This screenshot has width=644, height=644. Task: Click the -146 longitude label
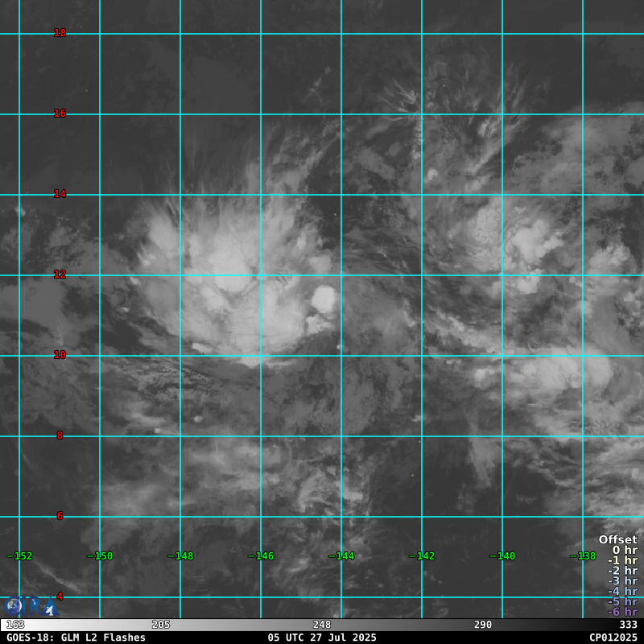point(261,556)
